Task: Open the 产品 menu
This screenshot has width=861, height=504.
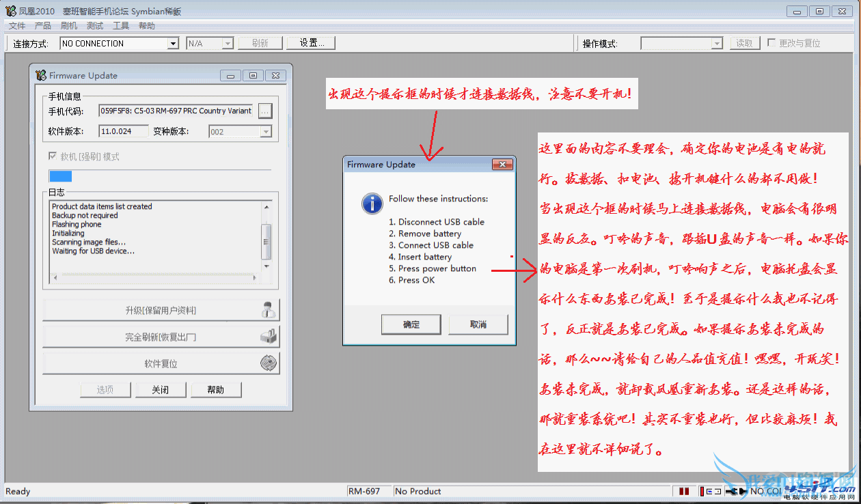Action: 43,26
